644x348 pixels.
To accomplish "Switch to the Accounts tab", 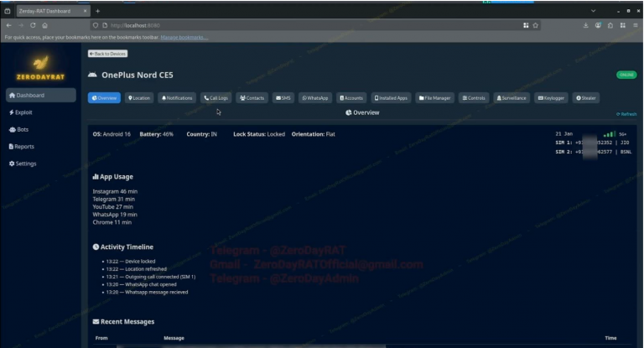I will 351,98.
